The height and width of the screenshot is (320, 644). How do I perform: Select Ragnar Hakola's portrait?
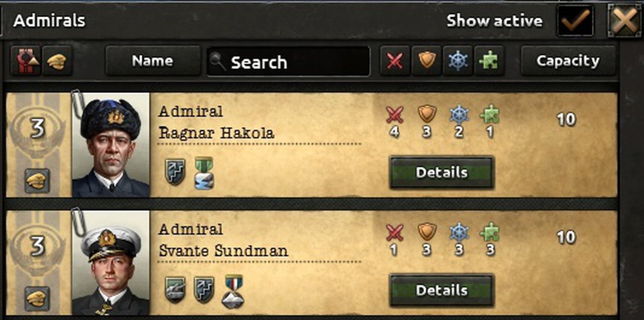pos(111,145)
